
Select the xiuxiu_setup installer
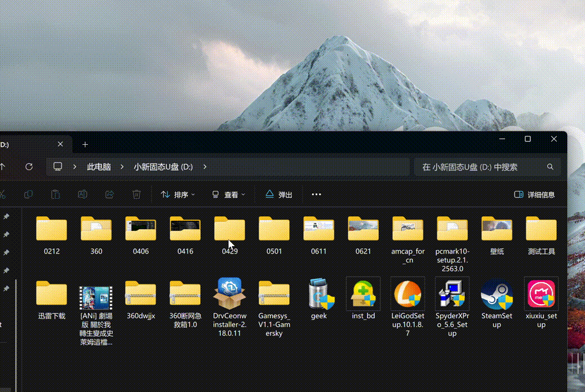tap(542, 304)
